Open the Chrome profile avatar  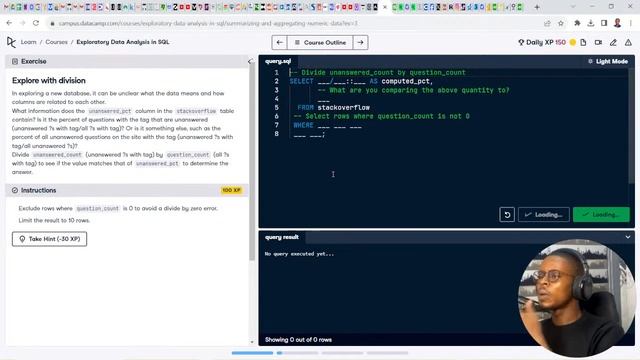point(618,23)
